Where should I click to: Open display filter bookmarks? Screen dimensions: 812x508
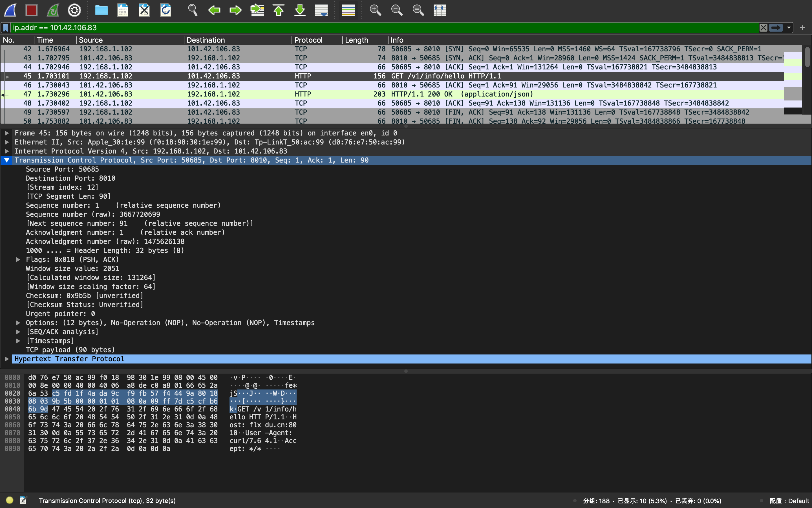click(6, 28)
